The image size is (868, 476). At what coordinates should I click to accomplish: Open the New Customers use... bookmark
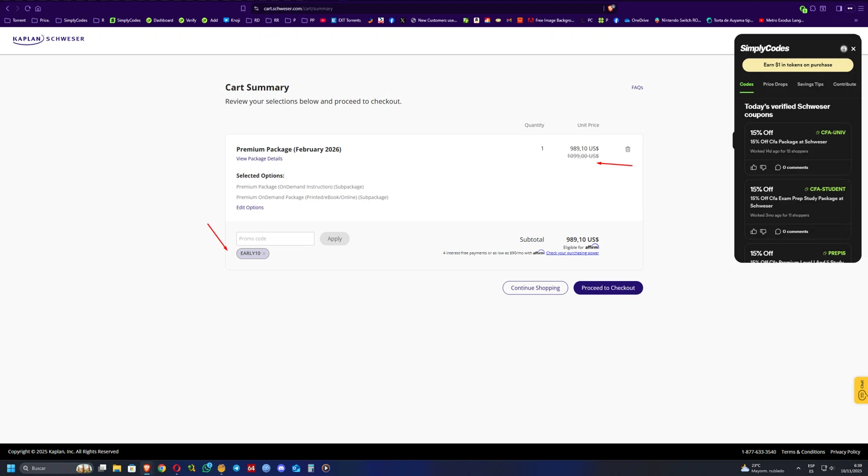(433, 20)
